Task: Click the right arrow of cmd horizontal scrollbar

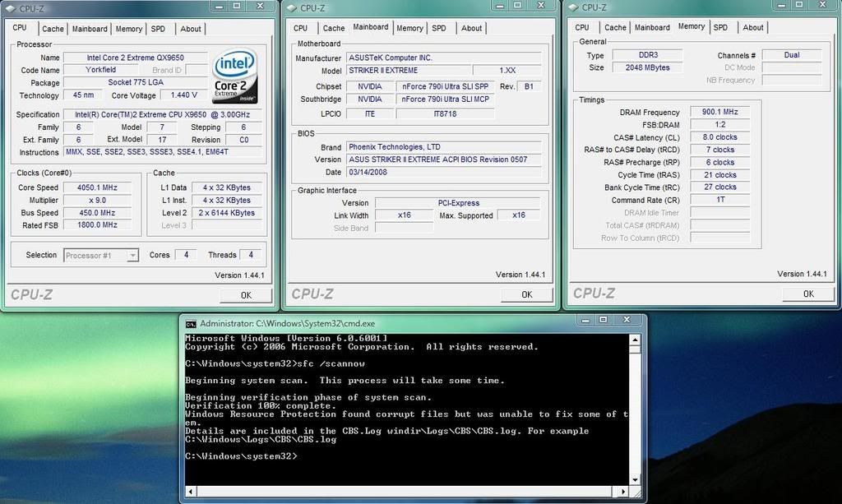Action: coord(622,491)
